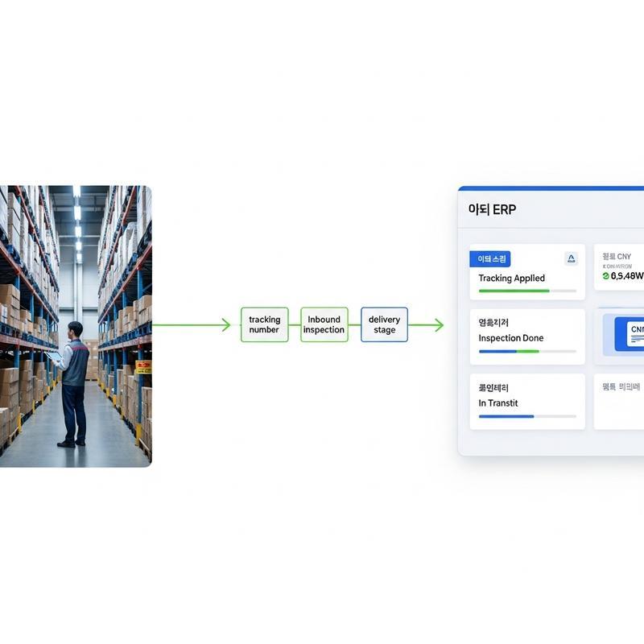Click the ERP panel title
This screenshot has height=644, width=644.
pyautogui.click(x=492, y=209)
